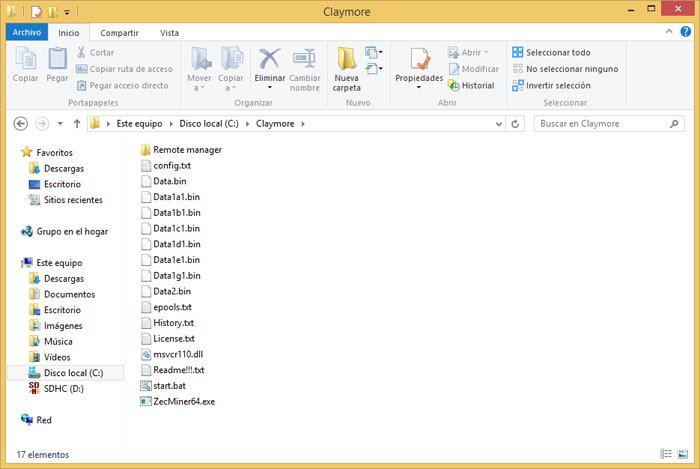700x469 pixels.
Task: Open the Copiar a menu
Action: click(x=231, y=69)
